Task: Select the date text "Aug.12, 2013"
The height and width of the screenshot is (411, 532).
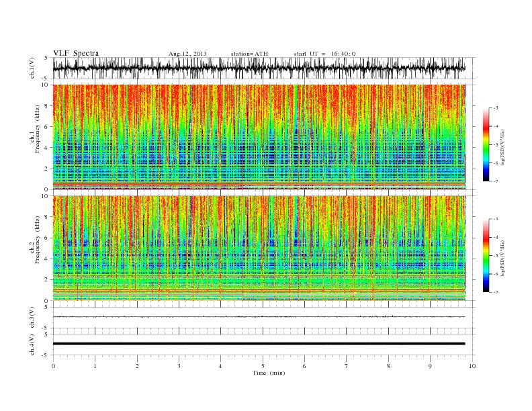Action: coord(187,54)
